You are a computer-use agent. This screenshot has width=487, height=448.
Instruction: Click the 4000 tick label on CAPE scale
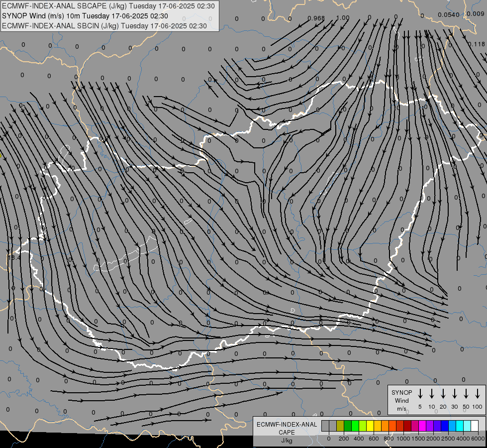(x=463, y=439)
